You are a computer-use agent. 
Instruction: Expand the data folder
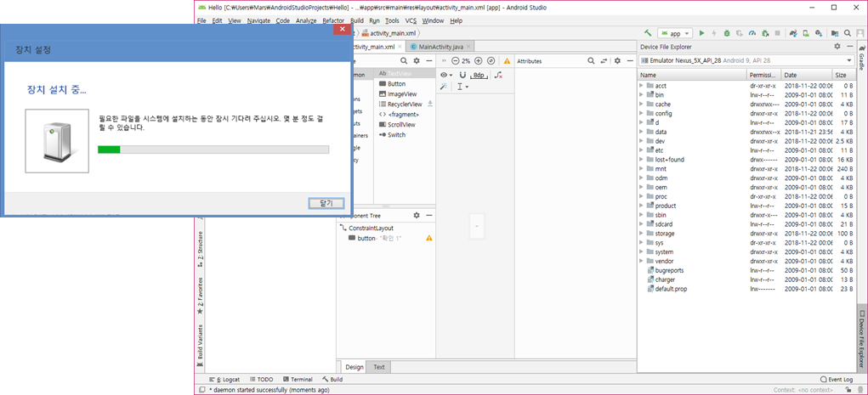coord(642,132)
